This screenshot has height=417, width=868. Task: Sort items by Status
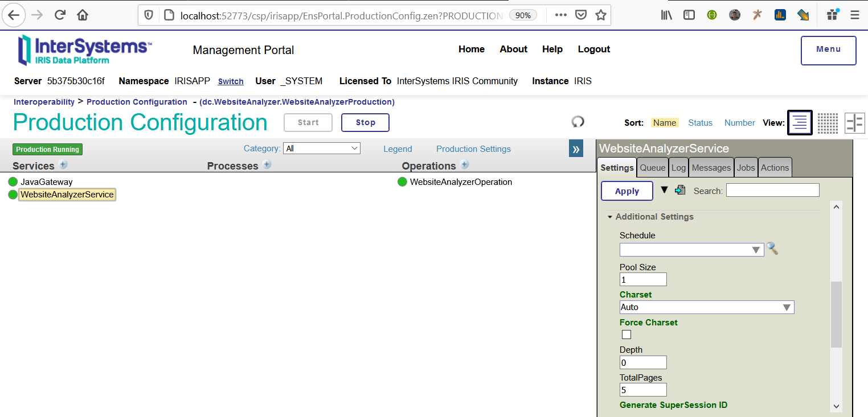[x=700, y=122]
